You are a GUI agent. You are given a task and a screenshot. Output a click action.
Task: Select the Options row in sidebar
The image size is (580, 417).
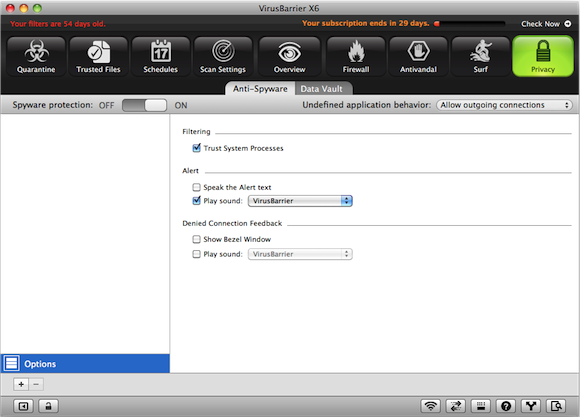(x=85, y=363)
